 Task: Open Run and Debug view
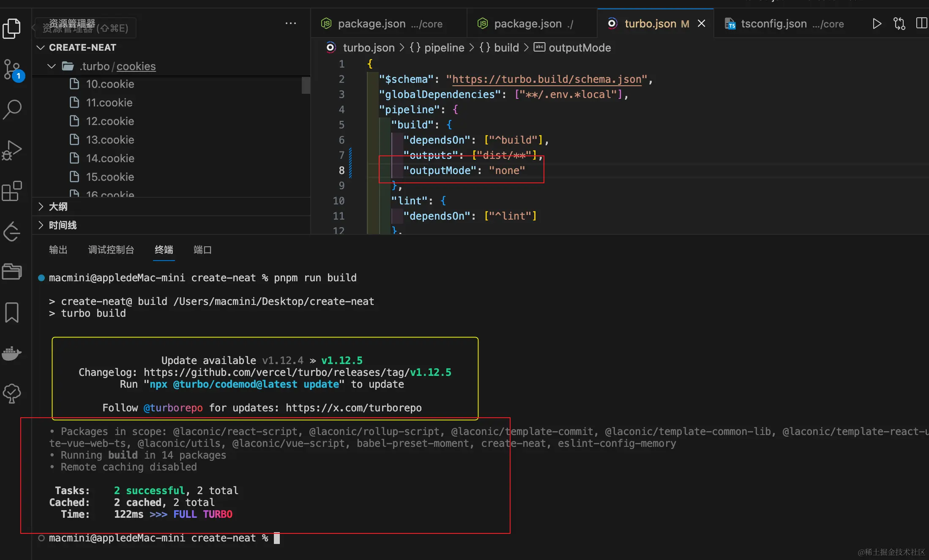pos(12,150)
